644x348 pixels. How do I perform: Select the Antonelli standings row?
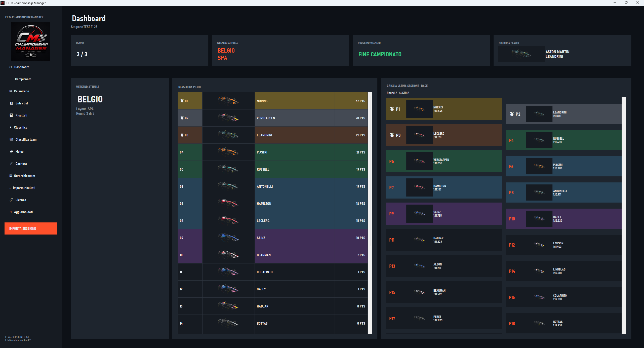[273, 186]
